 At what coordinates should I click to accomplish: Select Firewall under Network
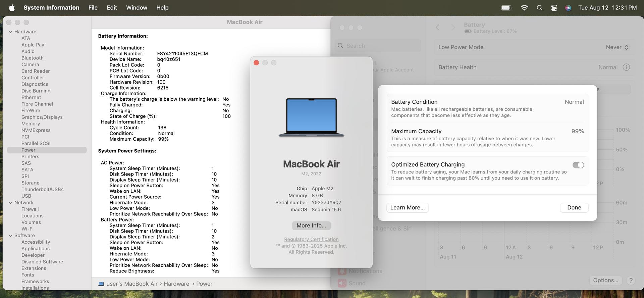30,209
